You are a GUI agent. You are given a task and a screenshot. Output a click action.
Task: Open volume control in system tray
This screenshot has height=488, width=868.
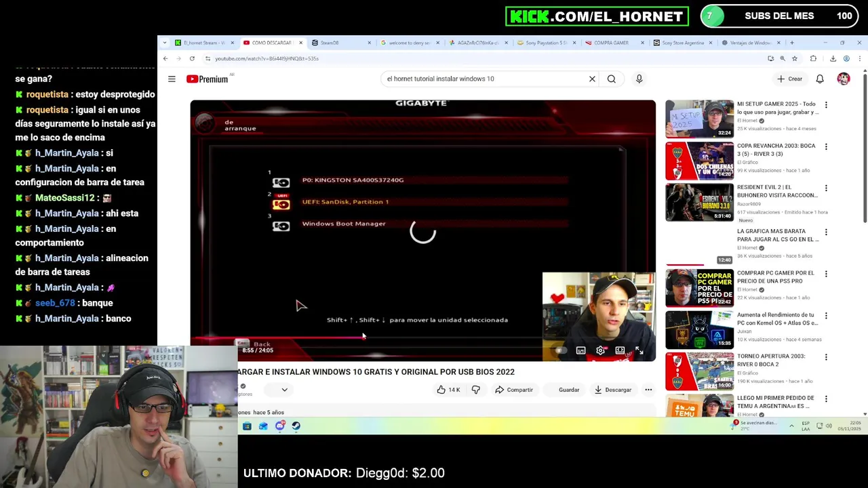tap(830, 426)
